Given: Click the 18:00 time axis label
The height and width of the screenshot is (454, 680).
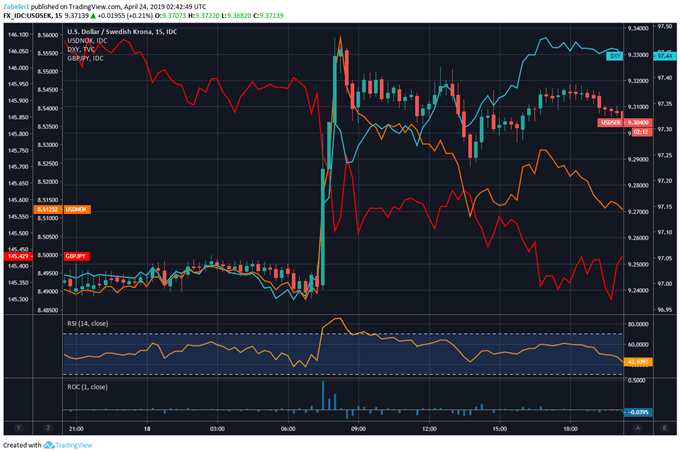Looking at the screenshot, I should coord(570,429).
